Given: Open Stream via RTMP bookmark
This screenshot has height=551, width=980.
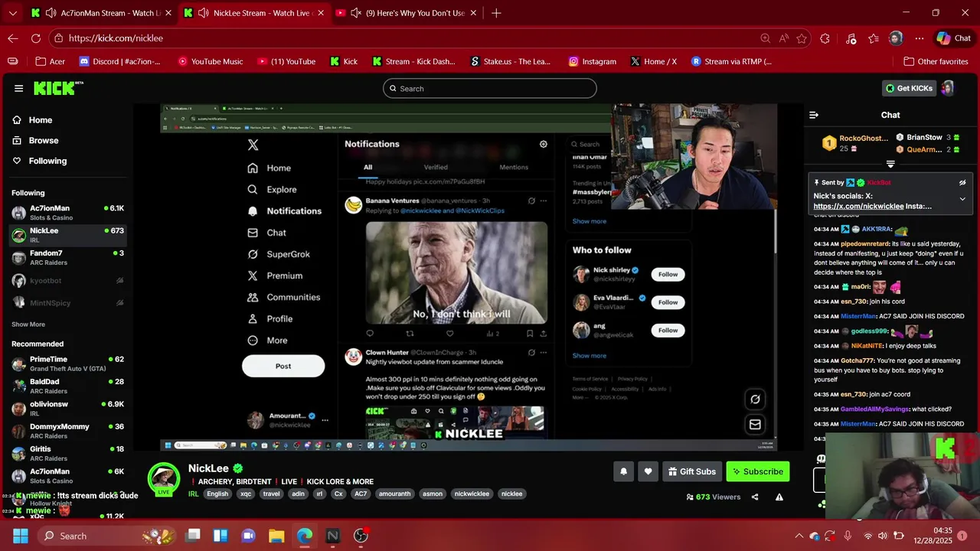Looking at the screenshot, I should (731, 61).
